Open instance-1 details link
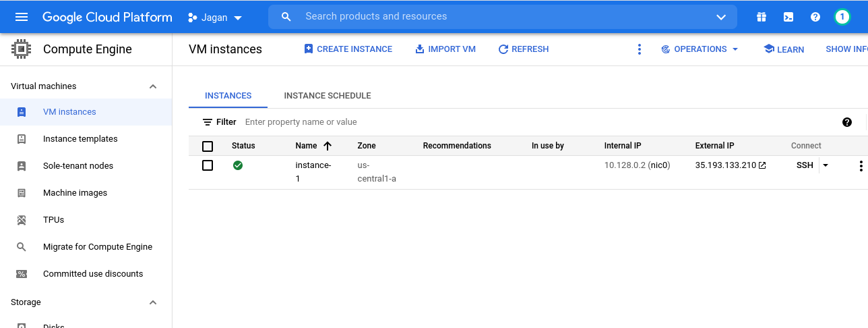 [313, 172]
